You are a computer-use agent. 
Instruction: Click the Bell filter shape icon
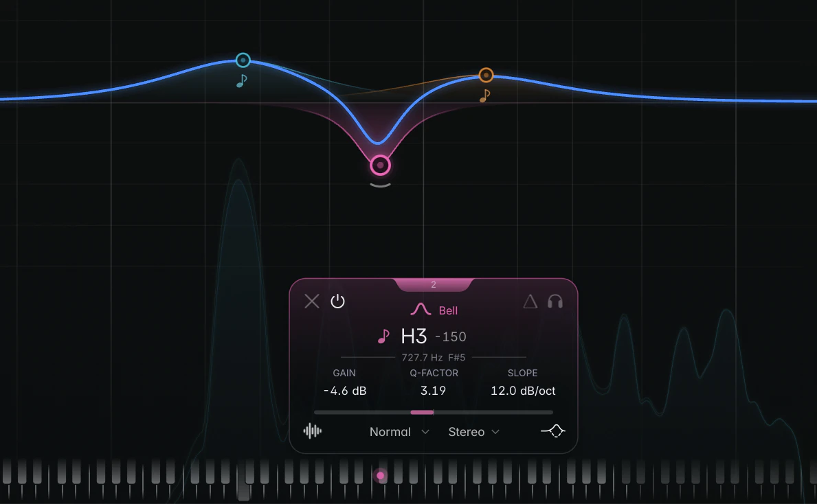pos(421,310)
